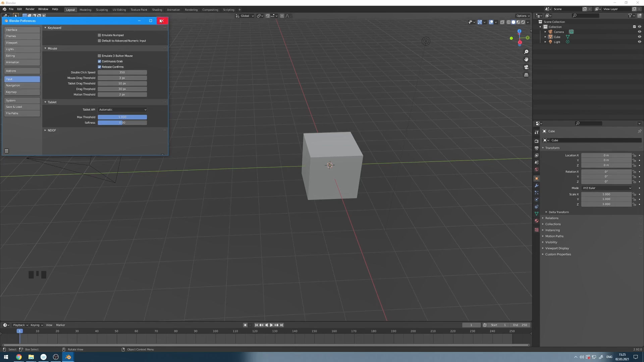Hide the Cube in outliner
This screenshot has width=644, height=362.
click(639, 37)
